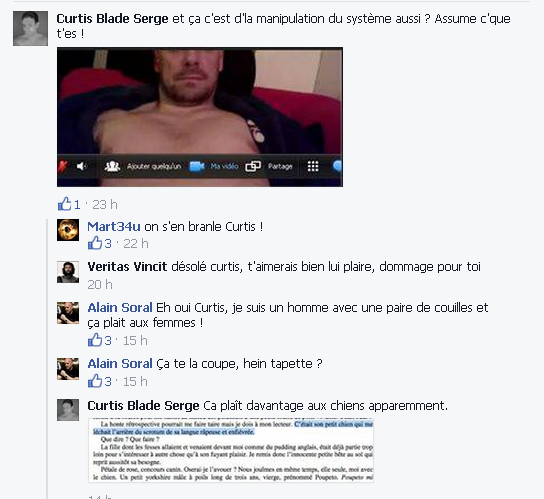Click the '23 h' timestamp of the top post
544x499 pixels.
pyautogui.click(x=105, y=205)
